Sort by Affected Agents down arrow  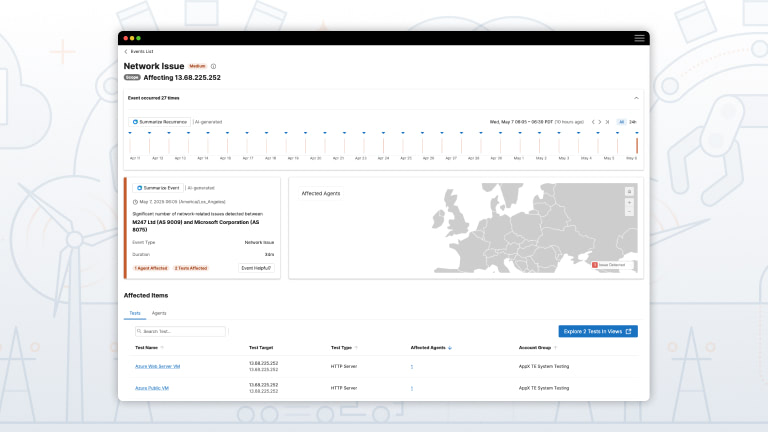pyautogui.click(x=450, y=348)
